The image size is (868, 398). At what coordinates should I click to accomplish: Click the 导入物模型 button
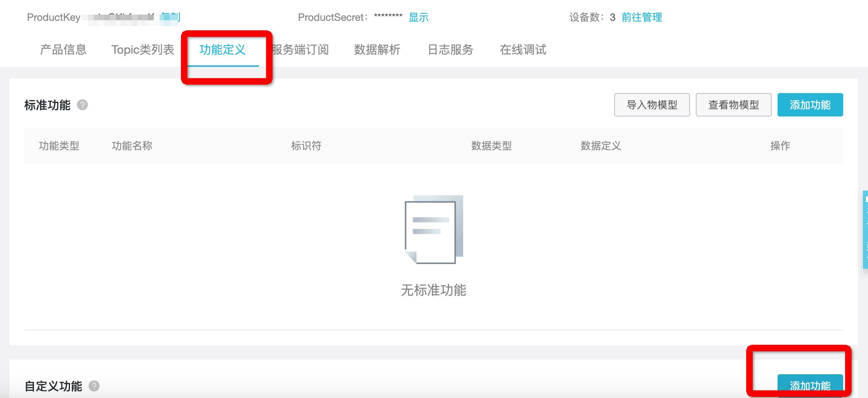click(651, 105)
